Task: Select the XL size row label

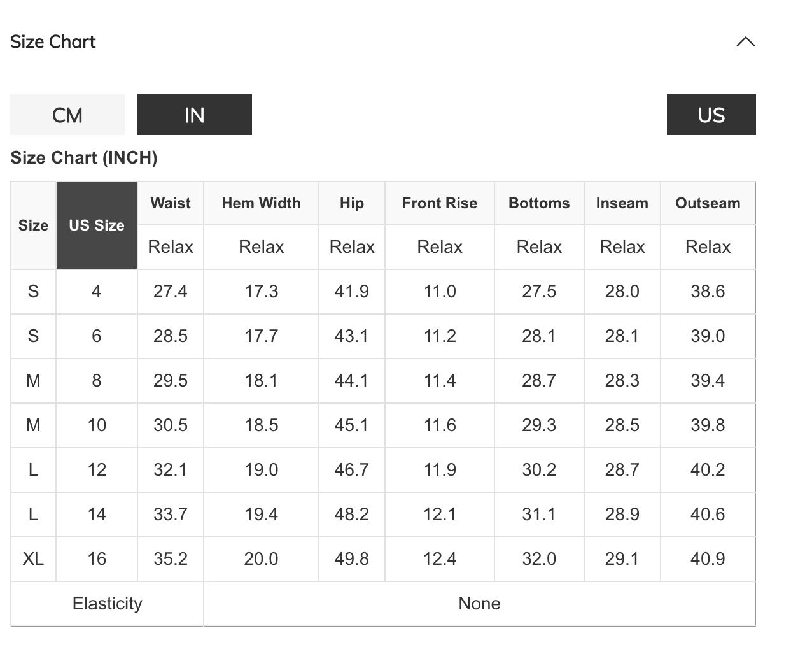Action: click(33, 559)
